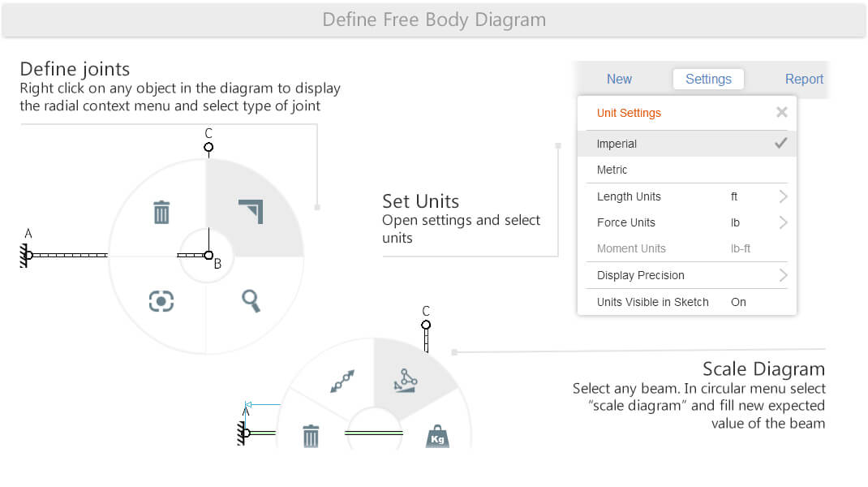Close the Unit Settings panel
This screenshot has width=868, height=487.
[782, 113]
